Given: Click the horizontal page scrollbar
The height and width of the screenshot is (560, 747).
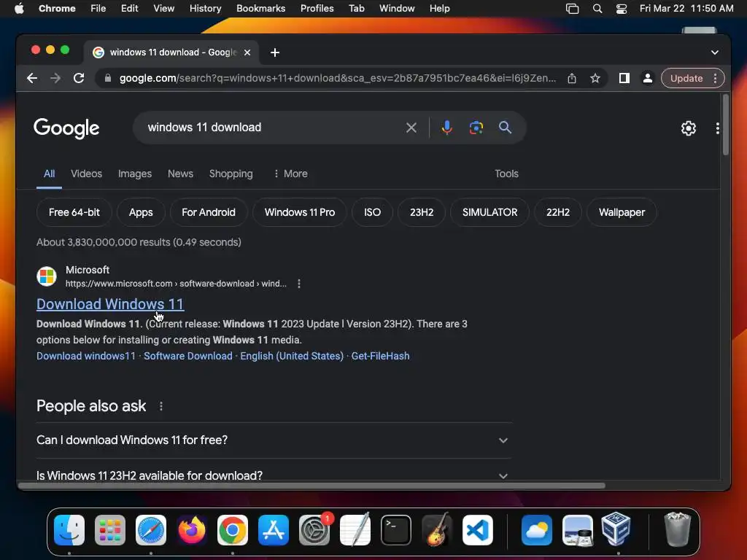Looking at the screenshot, I should [312, 486].
